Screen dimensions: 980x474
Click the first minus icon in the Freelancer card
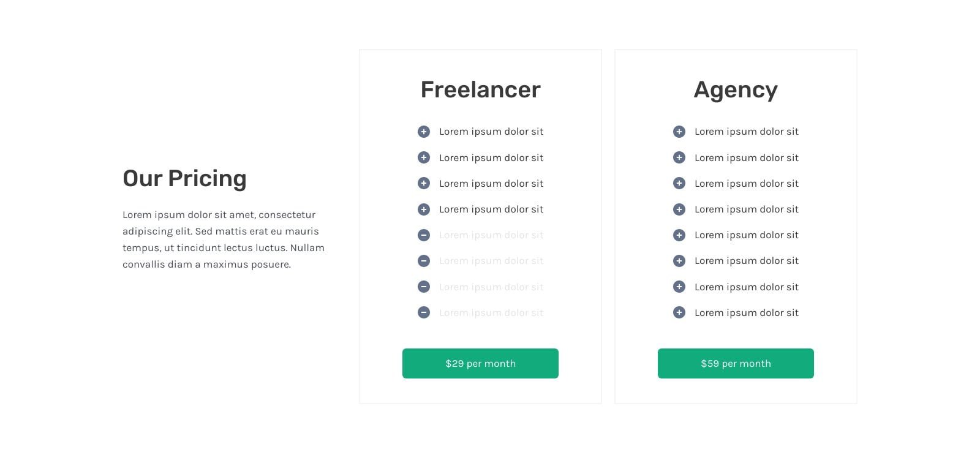click(x=423, y=235)
